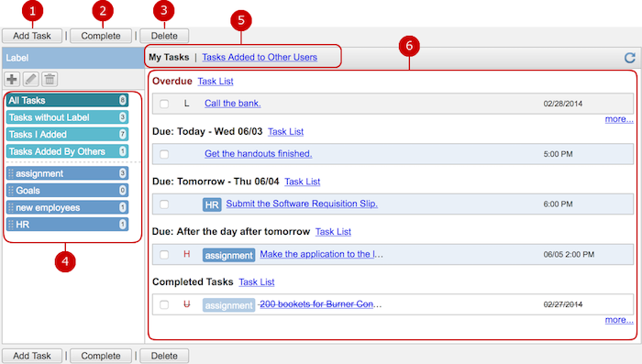Check the box for Make the application task

pyautogui.click(x=164, y=255)
